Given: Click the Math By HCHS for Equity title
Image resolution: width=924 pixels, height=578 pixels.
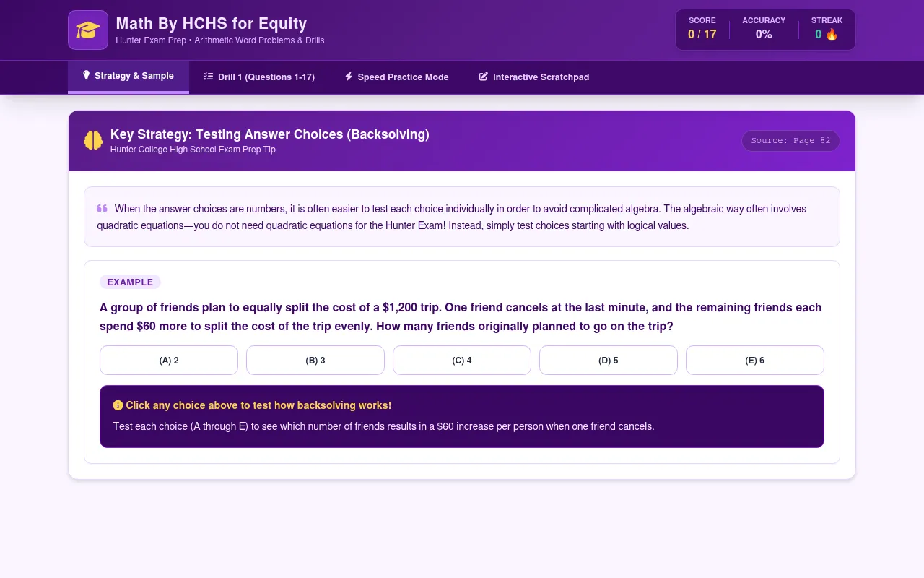Looking at the screenshot, I should coord(212,23).
